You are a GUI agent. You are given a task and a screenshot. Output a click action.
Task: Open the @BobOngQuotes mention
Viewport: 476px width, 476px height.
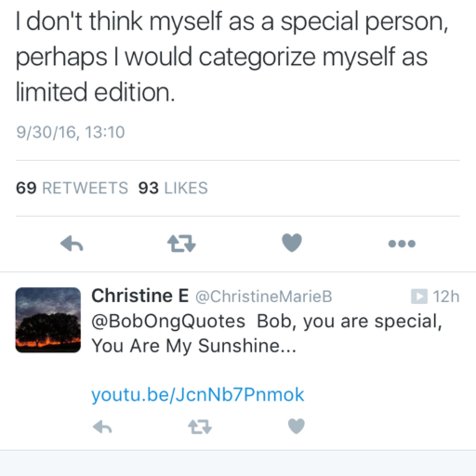[x=168, y=321]
